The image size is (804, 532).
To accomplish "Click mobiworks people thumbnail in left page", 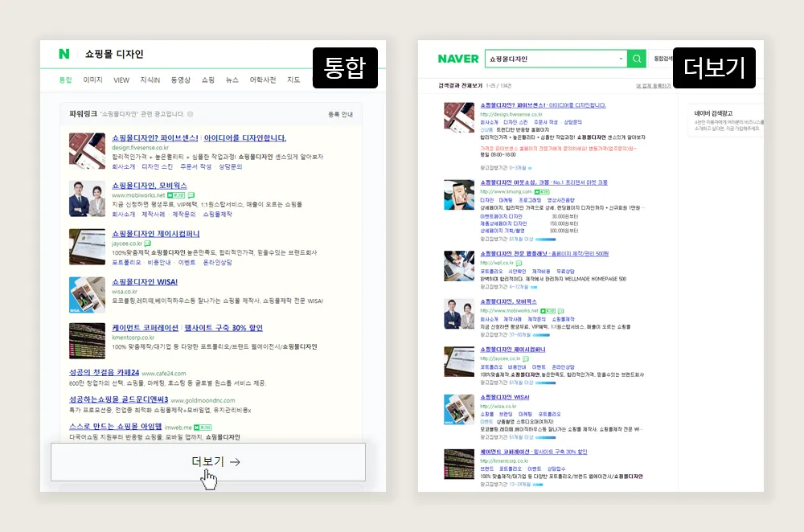I will click(87, 198).
